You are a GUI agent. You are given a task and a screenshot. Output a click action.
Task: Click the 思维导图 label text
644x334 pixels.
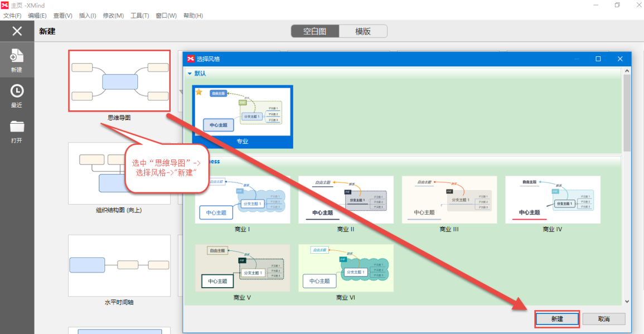pyautogui.click(x=119, y=118)
